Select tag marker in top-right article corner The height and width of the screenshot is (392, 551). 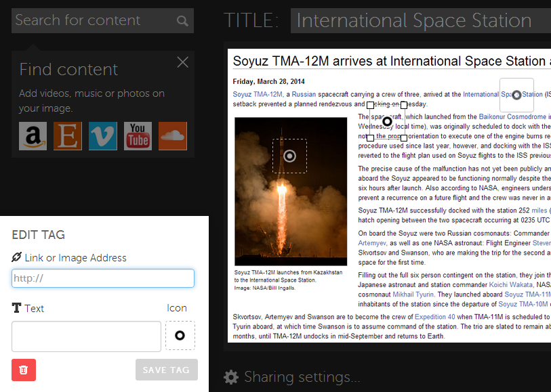pyautogui.click(x=516, y=95)
